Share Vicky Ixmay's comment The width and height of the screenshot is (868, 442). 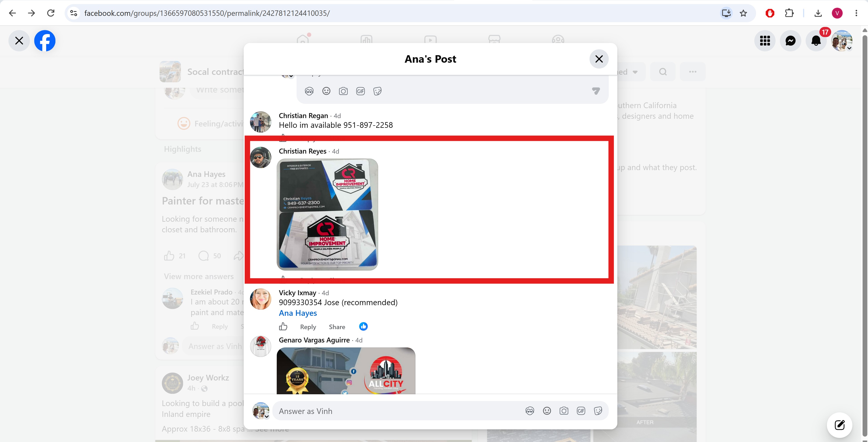337,327
